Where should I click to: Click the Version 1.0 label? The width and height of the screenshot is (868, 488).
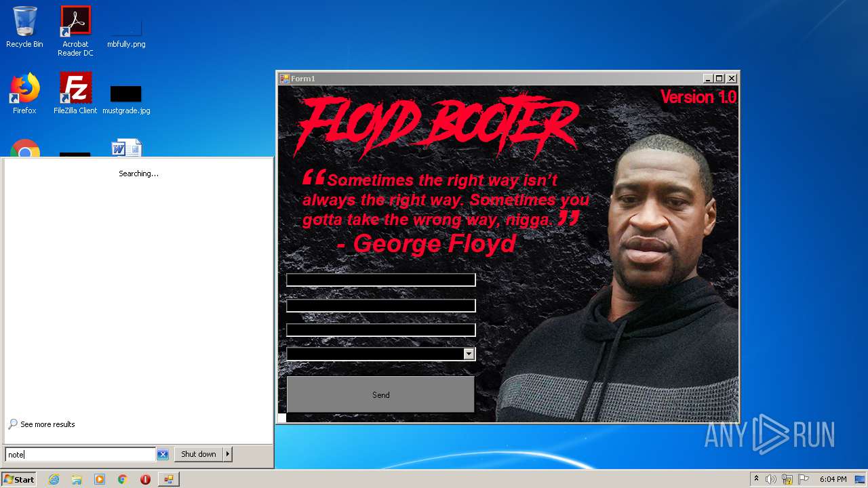click(x=698, y=97)
